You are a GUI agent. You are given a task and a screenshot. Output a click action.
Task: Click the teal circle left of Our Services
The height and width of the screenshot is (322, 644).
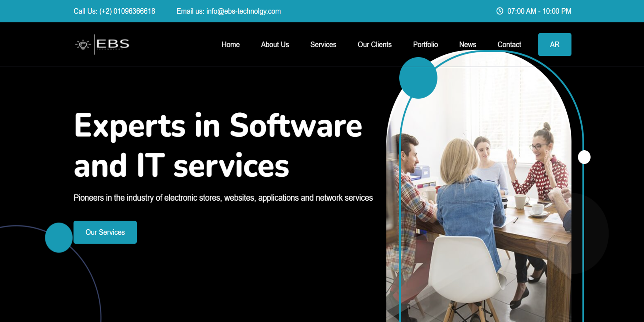(x=59, y=238)
